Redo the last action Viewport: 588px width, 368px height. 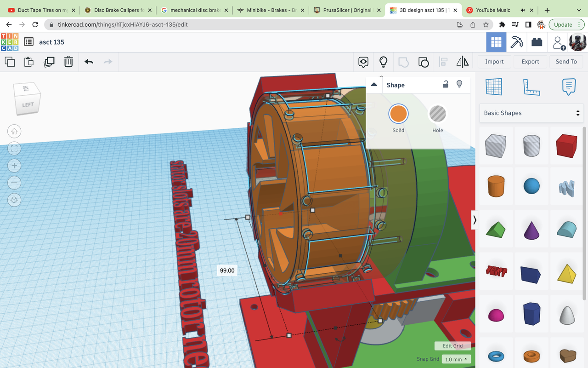pyautogui.click(x=108, y=62)
